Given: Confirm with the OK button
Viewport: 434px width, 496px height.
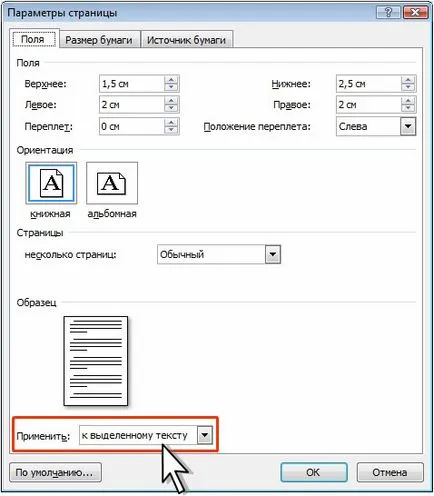Looking at the screenshot, I should 313,472.
